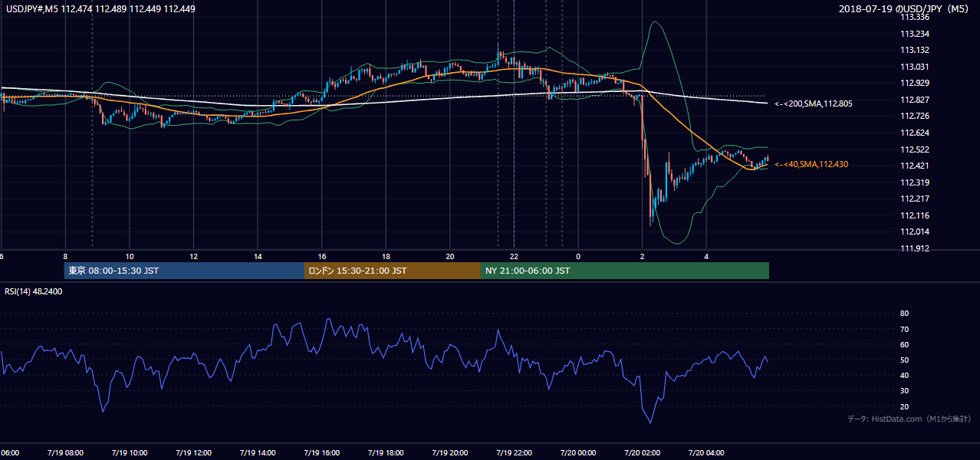Click the 7/19 16:00 time label

(x=321, y=453)
